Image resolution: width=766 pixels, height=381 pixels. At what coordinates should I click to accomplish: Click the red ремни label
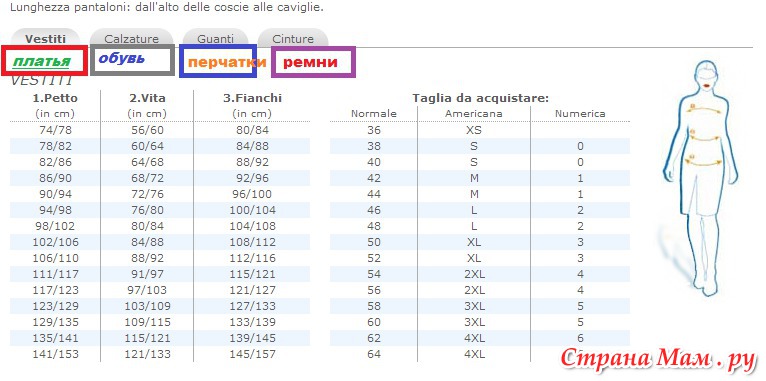(310, 62)
